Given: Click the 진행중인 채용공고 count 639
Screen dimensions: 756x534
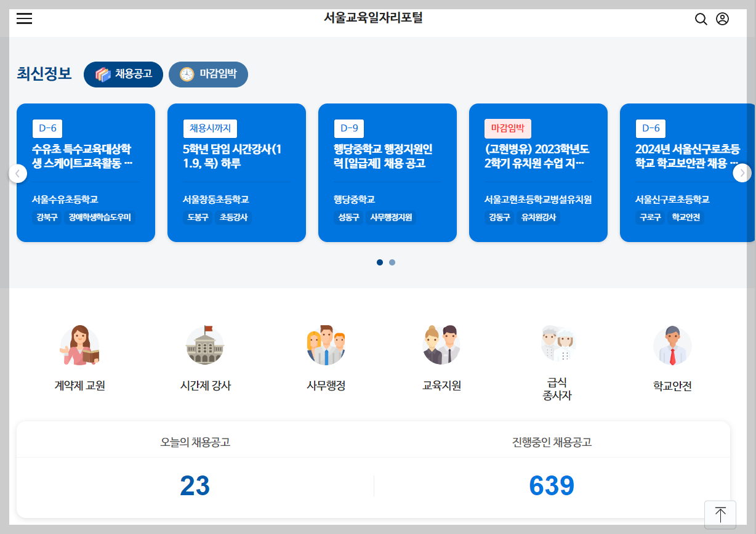Looking at the screenshot, I should click(x=552, y=486).
